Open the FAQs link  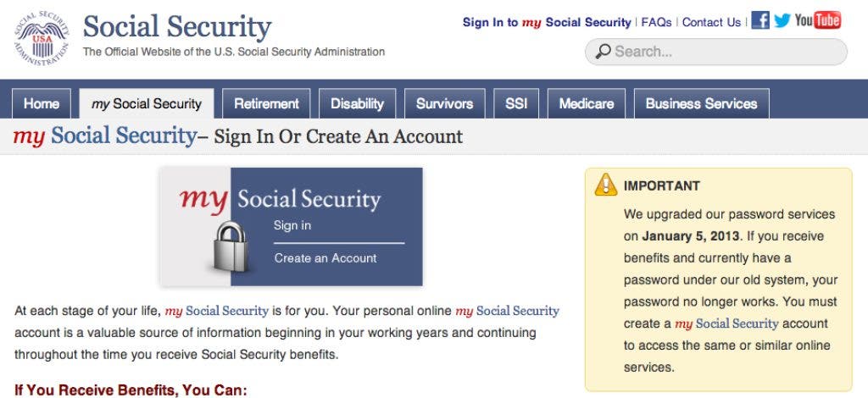coord(656,22)
